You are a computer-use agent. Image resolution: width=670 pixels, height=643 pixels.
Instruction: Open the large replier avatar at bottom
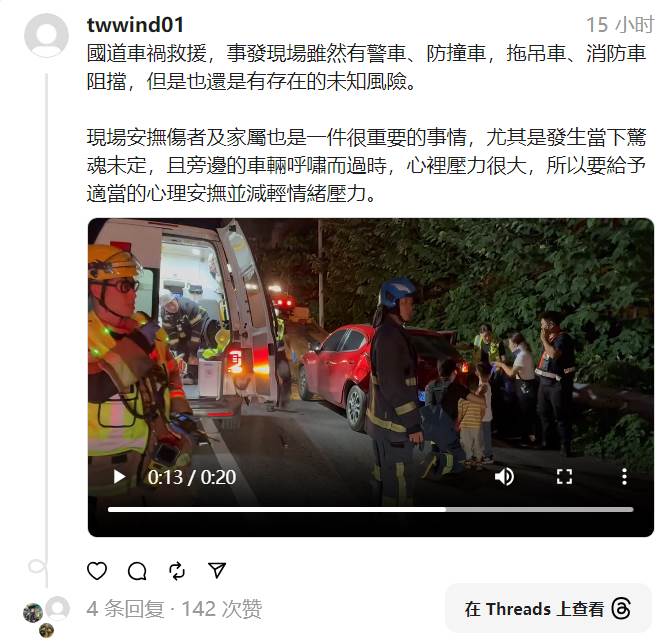58,608
